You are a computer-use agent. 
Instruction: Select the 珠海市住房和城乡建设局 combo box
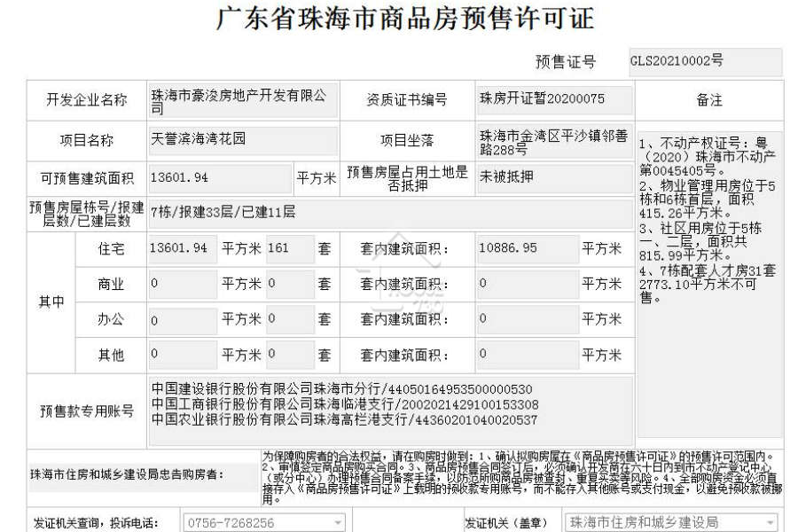click(672, 522)
